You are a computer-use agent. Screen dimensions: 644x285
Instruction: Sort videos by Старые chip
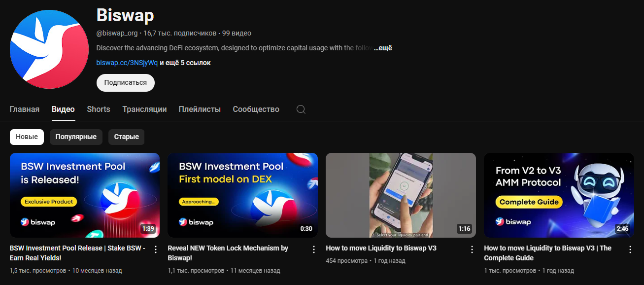click(127, 137)
